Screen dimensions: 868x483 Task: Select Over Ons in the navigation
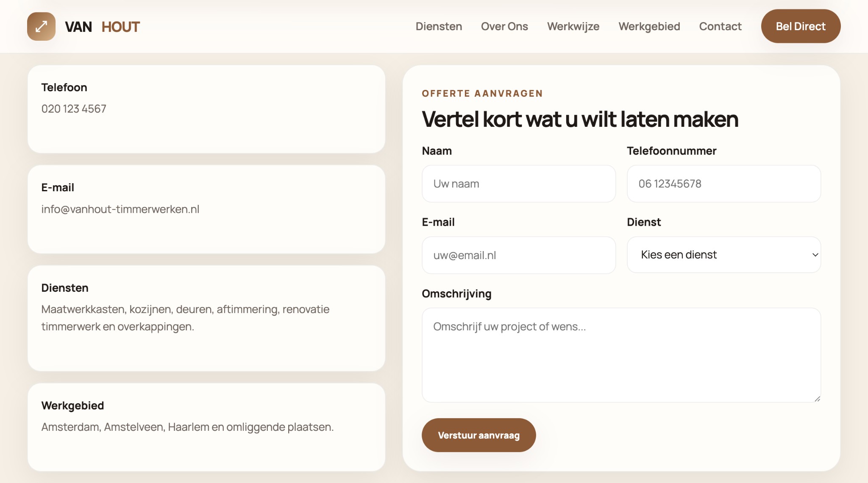point(504,26)
